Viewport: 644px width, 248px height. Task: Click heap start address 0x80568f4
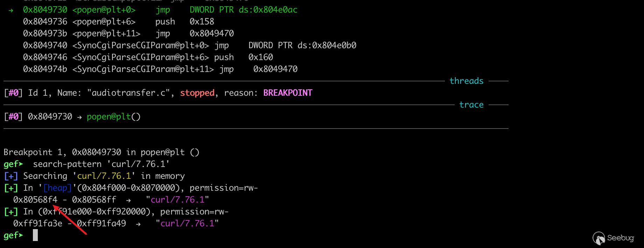click(35, 200)
